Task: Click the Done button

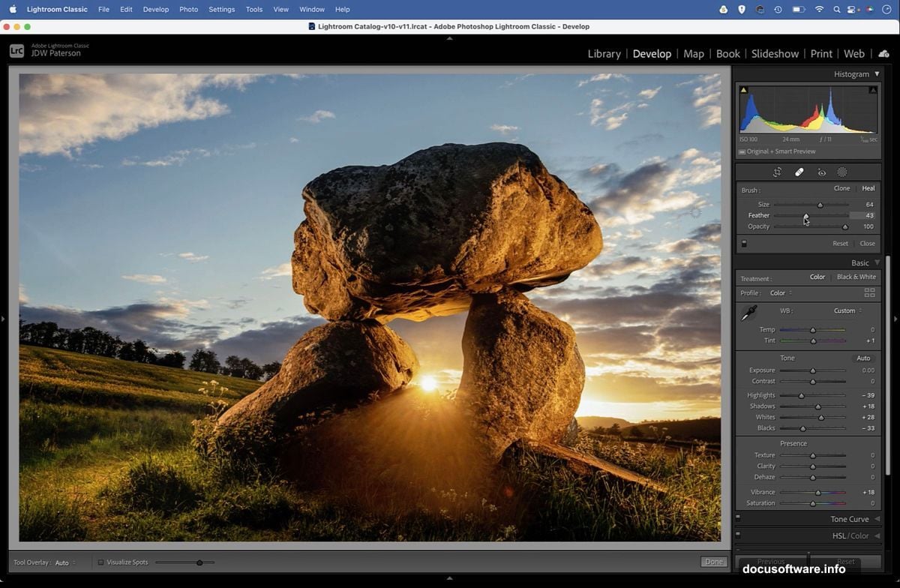Action: [x=713, y=561]
